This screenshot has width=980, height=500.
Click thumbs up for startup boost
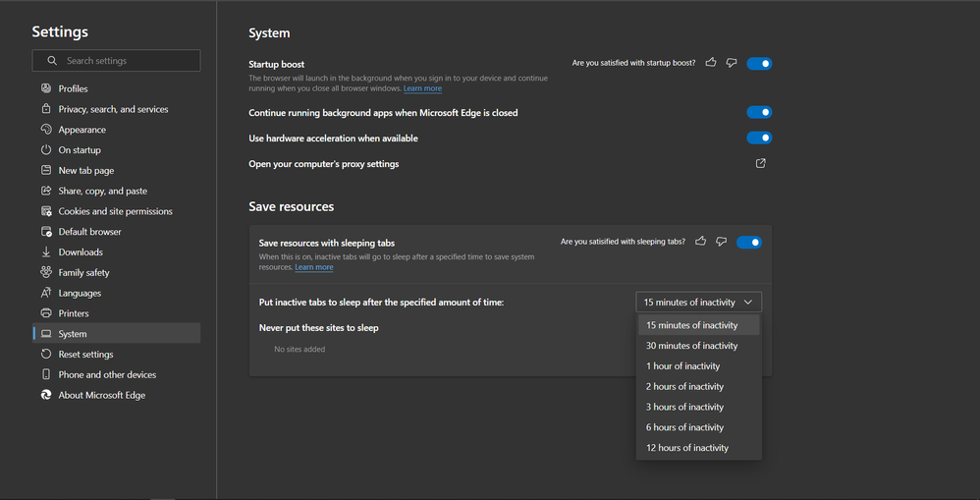point(711,63)
